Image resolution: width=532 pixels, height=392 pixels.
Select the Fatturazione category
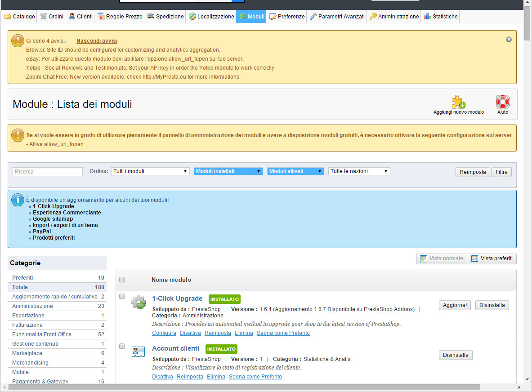point(57,325)
